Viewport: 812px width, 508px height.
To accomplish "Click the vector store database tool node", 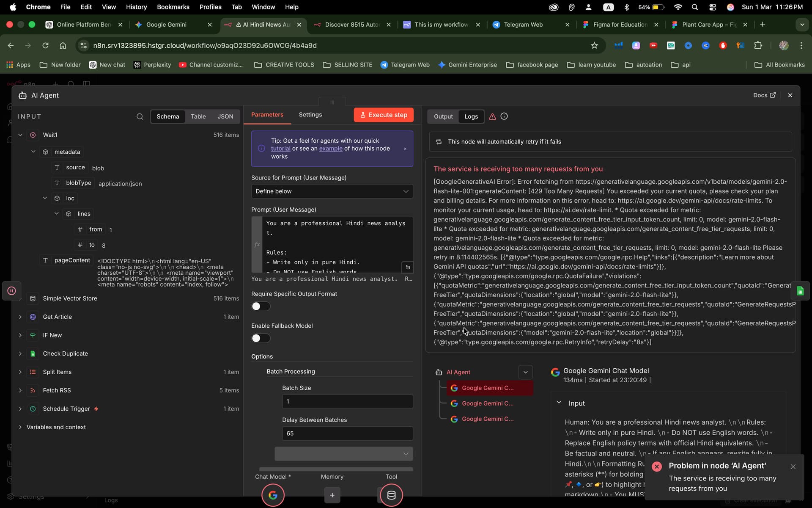I will point(391,495).
